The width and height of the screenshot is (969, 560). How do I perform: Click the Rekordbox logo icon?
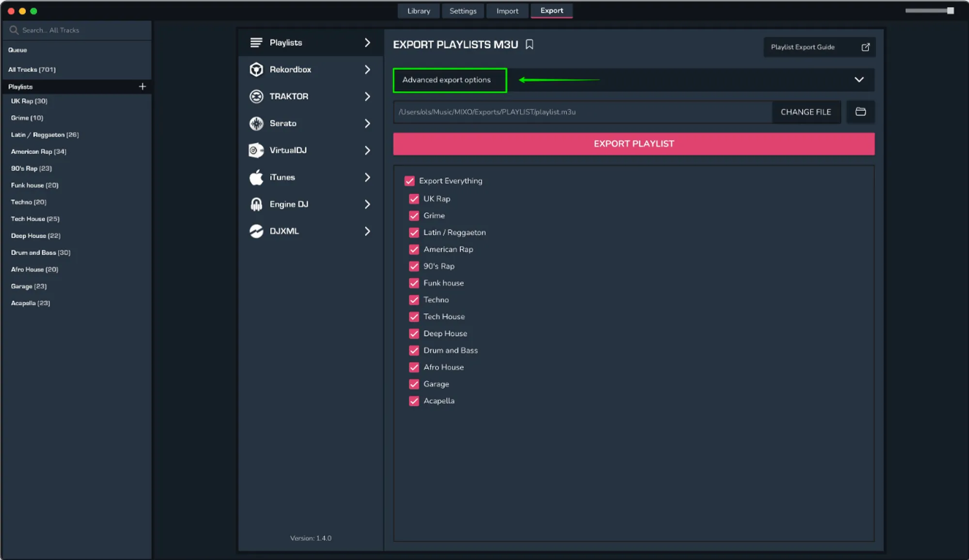point(256,70)
